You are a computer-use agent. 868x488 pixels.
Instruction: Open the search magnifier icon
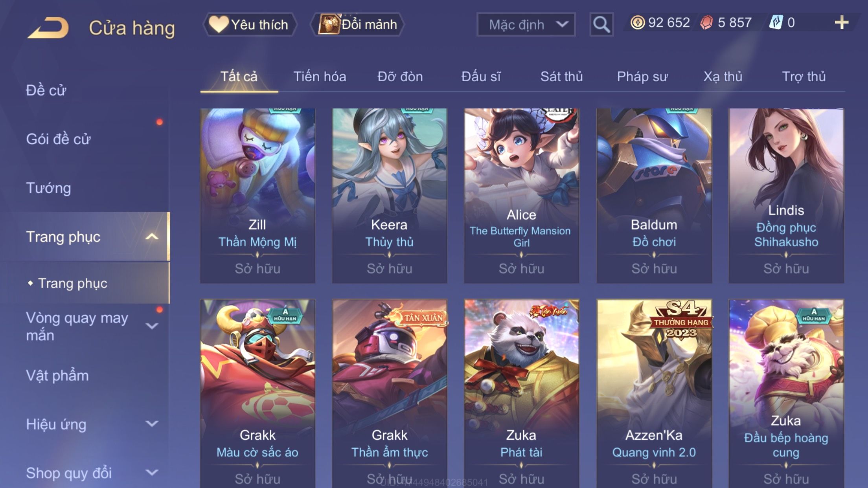601,24
